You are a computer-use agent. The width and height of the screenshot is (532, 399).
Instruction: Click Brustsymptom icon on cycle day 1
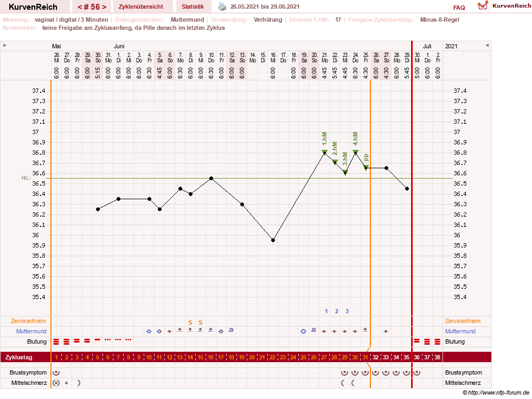click(56, 372)
